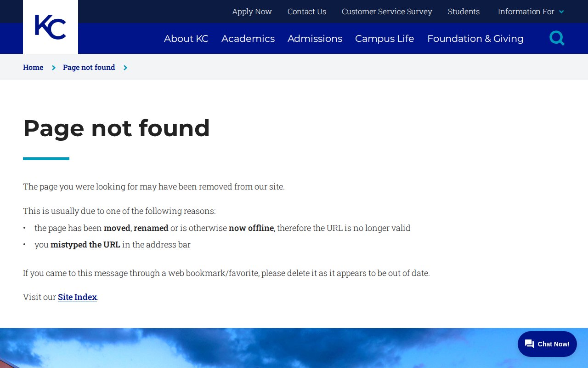Open the Customer Service Survey link
The height and width of the screenshot is (368, 588).
[387, 11]
